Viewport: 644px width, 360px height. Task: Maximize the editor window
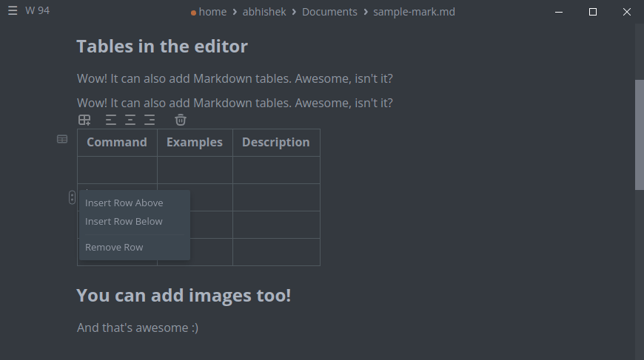(x=593, y=12)
